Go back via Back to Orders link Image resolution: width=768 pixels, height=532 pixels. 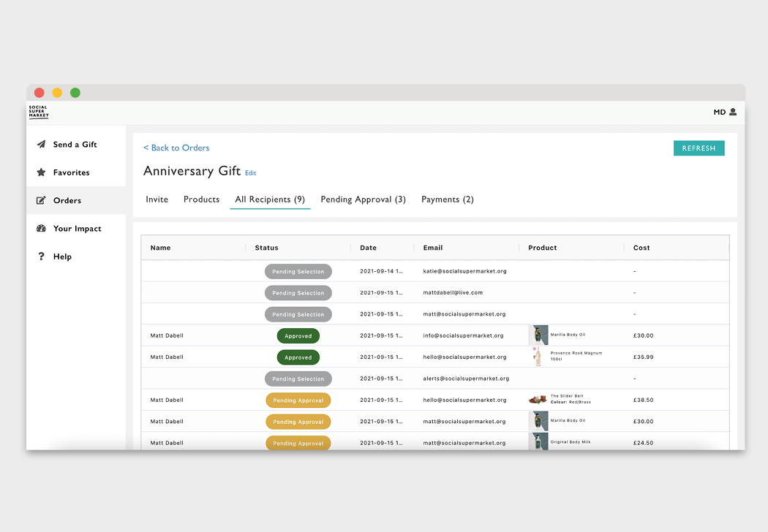click(176, 148)
